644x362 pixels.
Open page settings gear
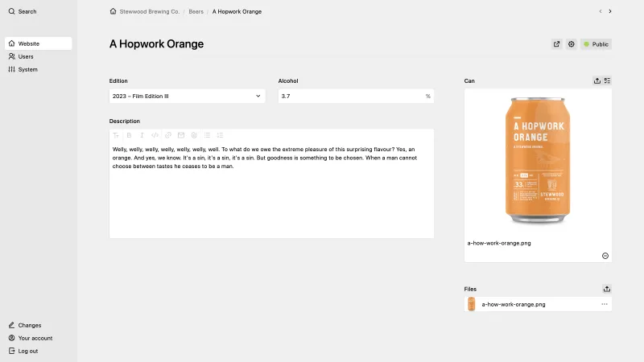pos(572,44)
